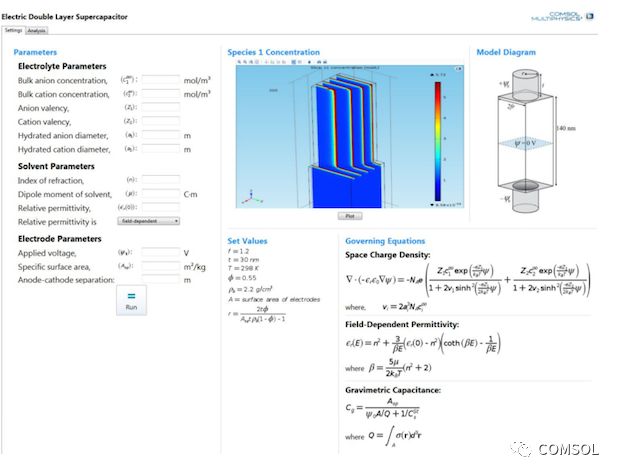
Task: Click the Space Charge Density label
Action: [388, 255]
